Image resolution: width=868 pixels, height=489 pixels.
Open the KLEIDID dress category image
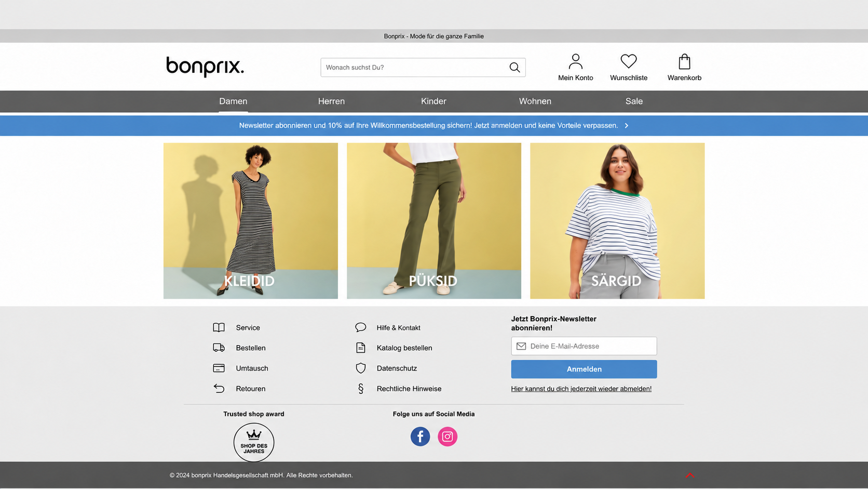coord(251,221)
